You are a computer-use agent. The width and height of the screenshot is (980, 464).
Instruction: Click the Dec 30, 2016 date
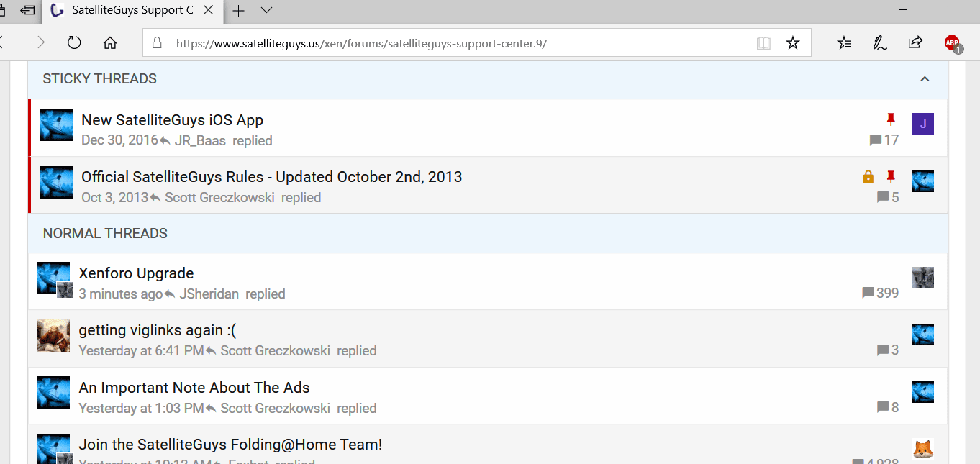click(119, 140)
